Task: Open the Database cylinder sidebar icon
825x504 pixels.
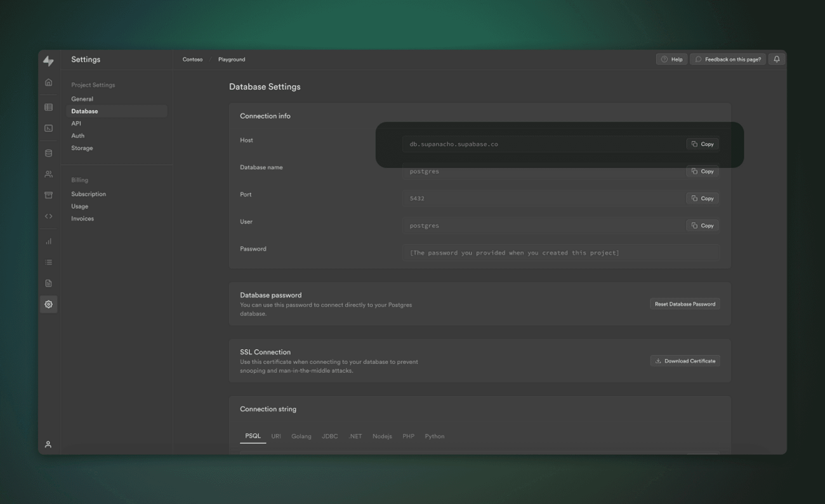Action: 49,153
